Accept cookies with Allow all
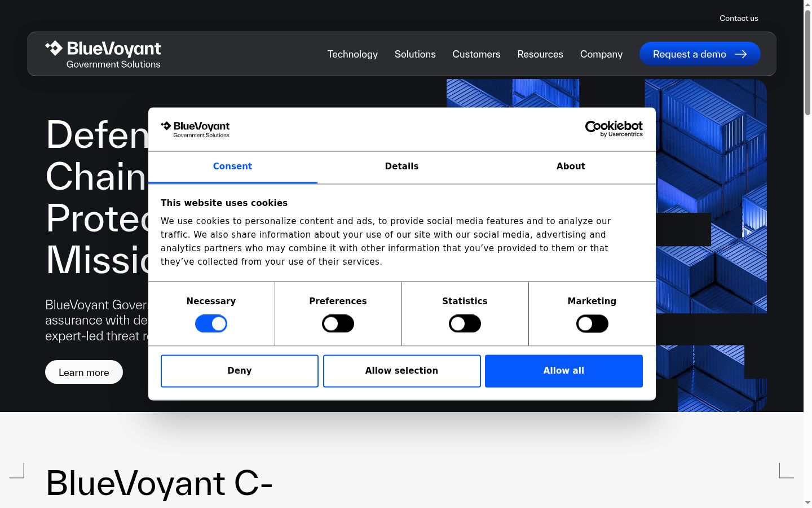This screenshot has height=508, width=812. (x=564, y=371)
